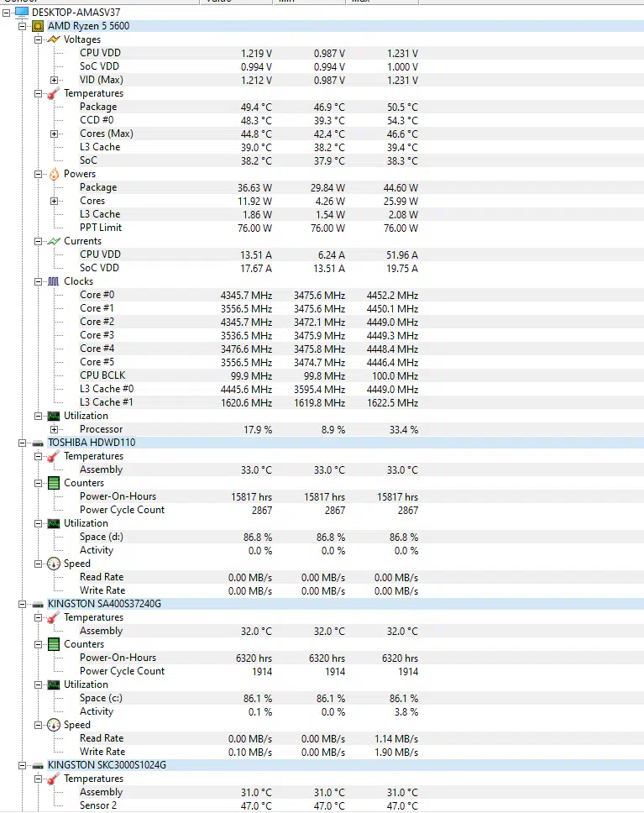
Task: Collapse the KINGSTON SA400S37240G node
Action: coord(23,604)
